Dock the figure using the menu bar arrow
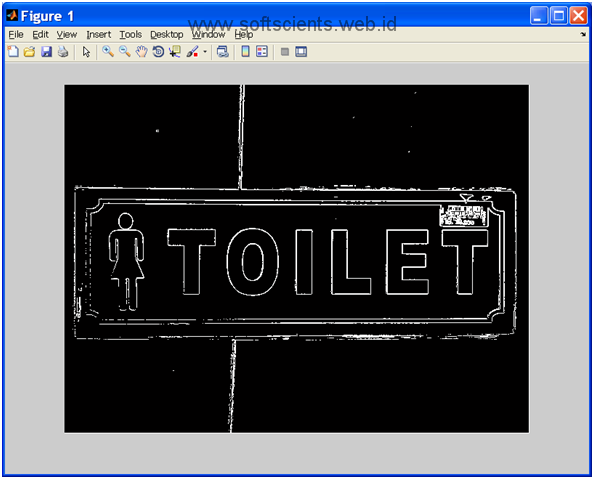Screen dimensions: 594x479 point(583,34)
